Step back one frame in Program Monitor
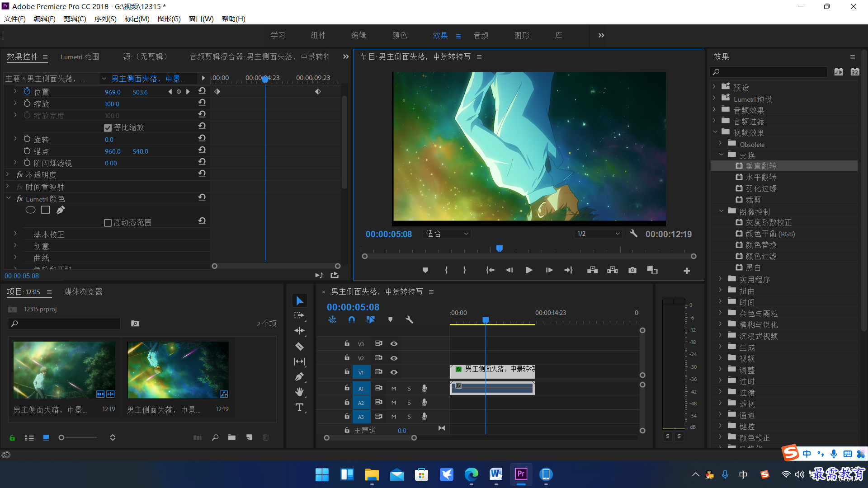Viewport: 868px width, 488px height. tap(509, 270)
